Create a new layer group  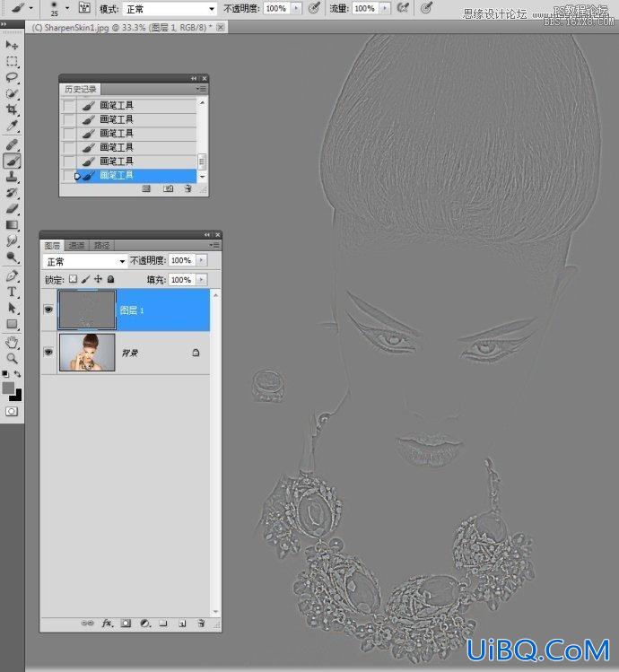pyautogui.click(x=163, y=624)
